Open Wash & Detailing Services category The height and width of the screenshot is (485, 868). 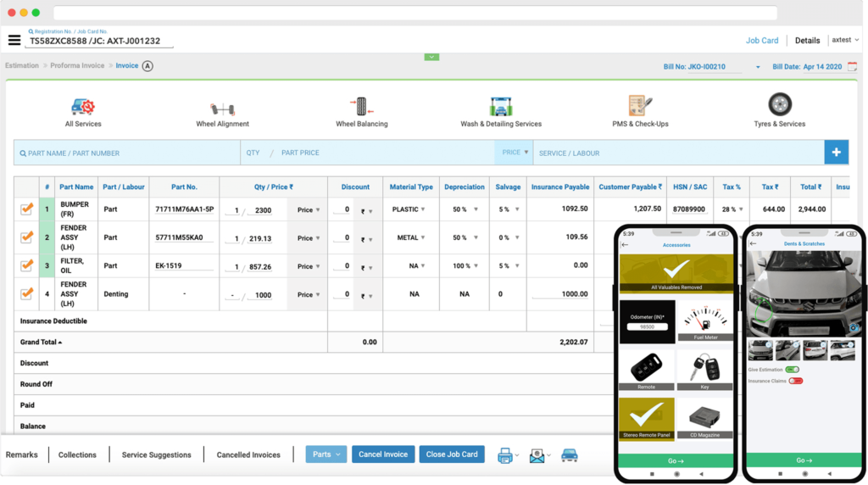click(x=501, y=106)
